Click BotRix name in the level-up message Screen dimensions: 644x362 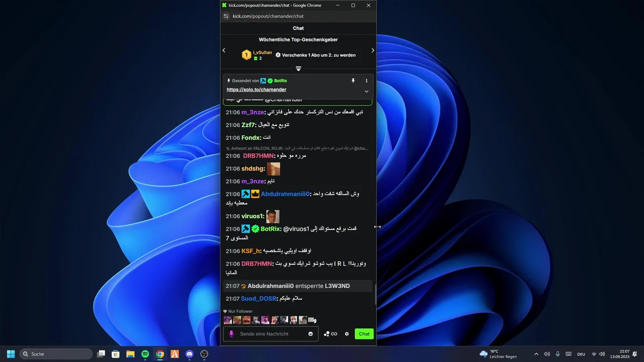tap(270, 229)
